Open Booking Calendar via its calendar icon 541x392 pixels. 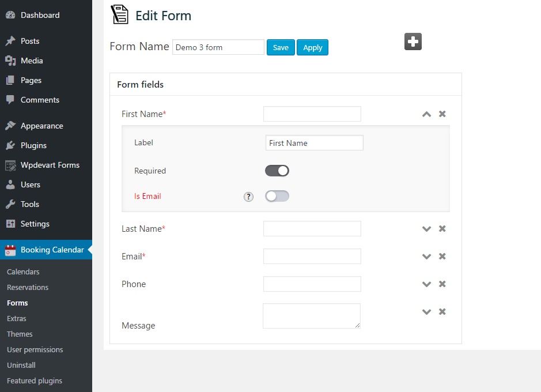point(10,250)
